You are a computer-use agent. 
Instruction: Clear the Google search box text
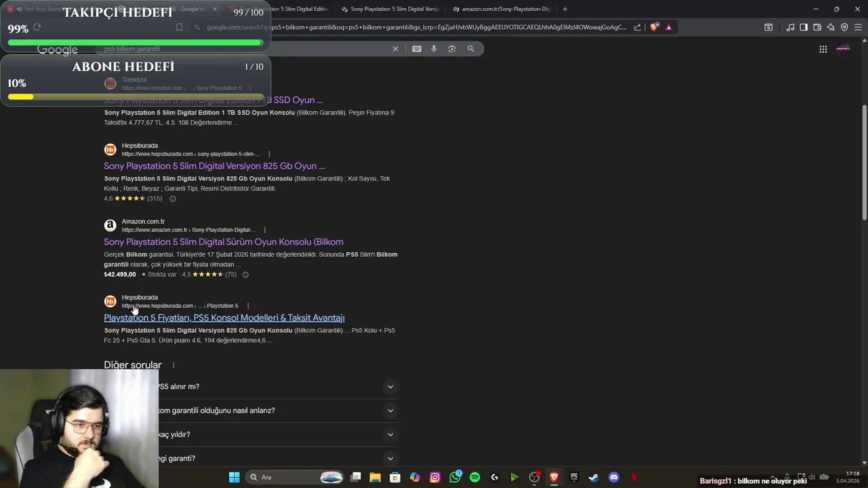[395, 49]
